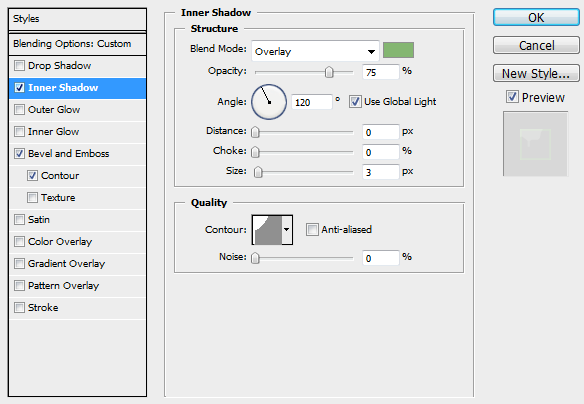Click the Cancel button
This screenshot has height=404, width=584.
[536, 45]
